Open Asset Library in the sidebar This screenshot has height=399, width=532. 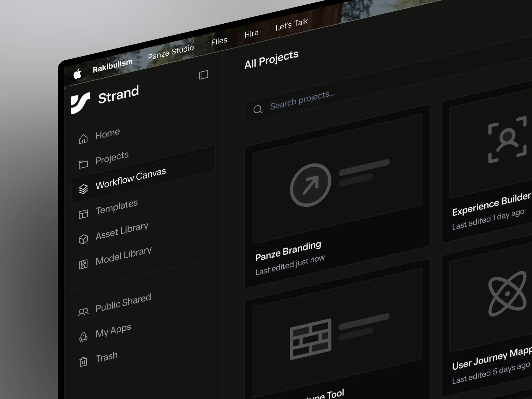click(x=122, y=231)
